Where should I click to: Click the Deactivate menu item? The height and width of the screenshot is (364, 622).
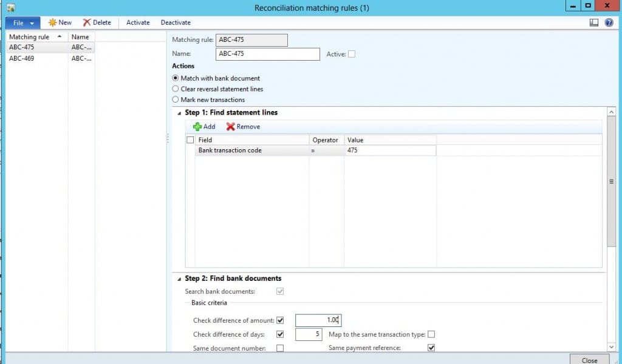(x=176, y=22)
